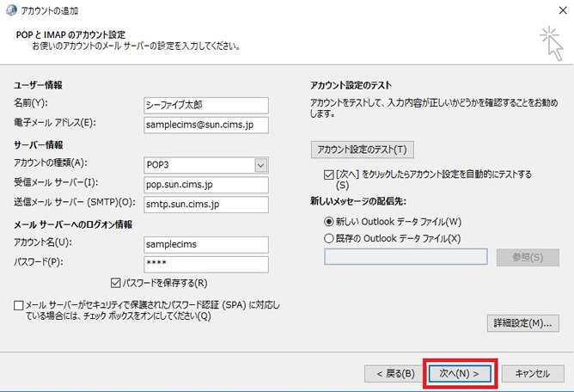Screen dimensions: 574x392
Task: Enable the SPA secure password authentication checkbox
Action: (18, 305)
